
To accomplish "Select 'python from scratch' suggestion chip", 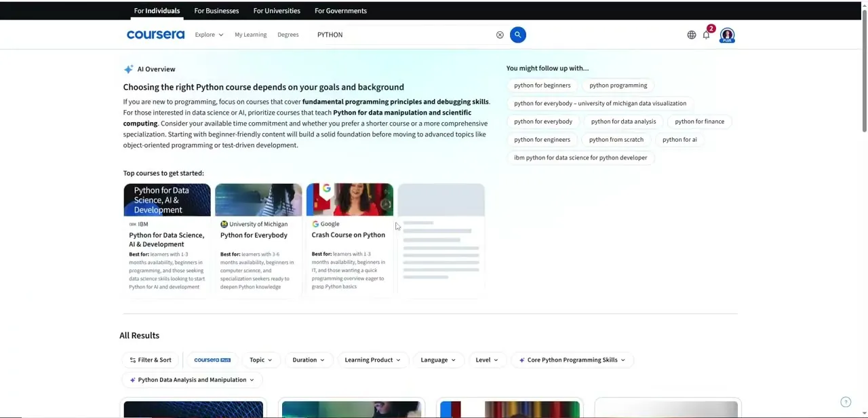I will pyautogui.click(x=616, y=140).
